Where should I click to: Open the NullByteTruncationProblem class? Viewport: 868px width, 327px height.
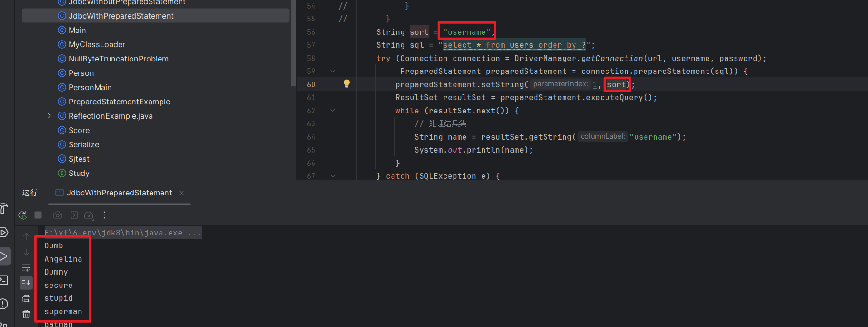[119, 59]
